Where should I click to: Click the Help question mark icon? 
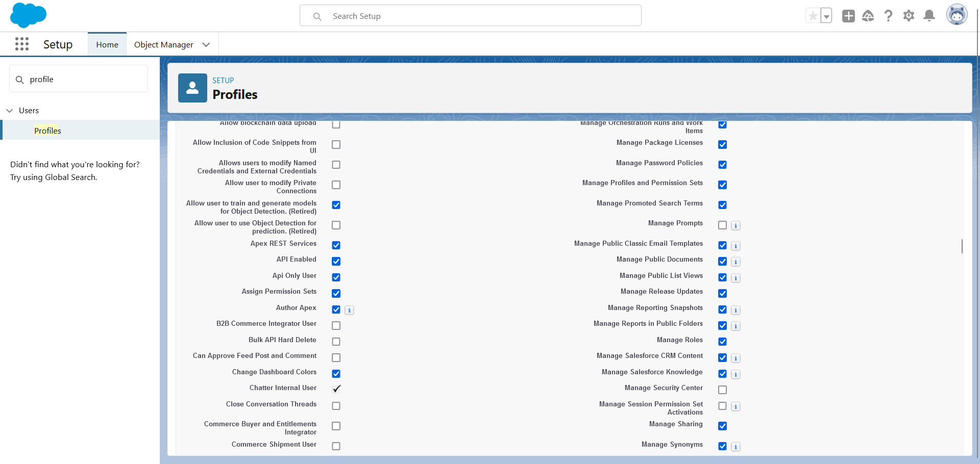tap(888, 16)
